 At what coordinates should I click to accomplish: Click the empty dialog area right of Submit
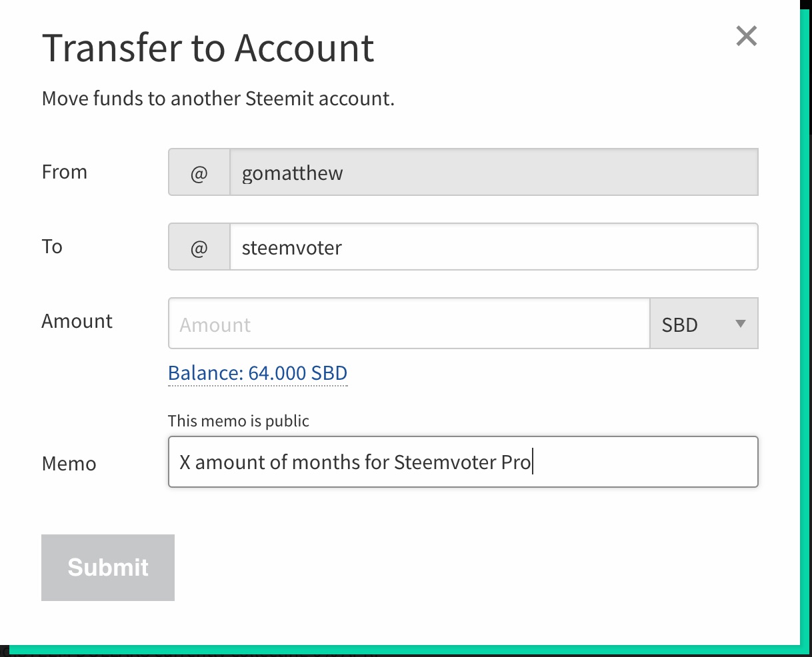467,567
